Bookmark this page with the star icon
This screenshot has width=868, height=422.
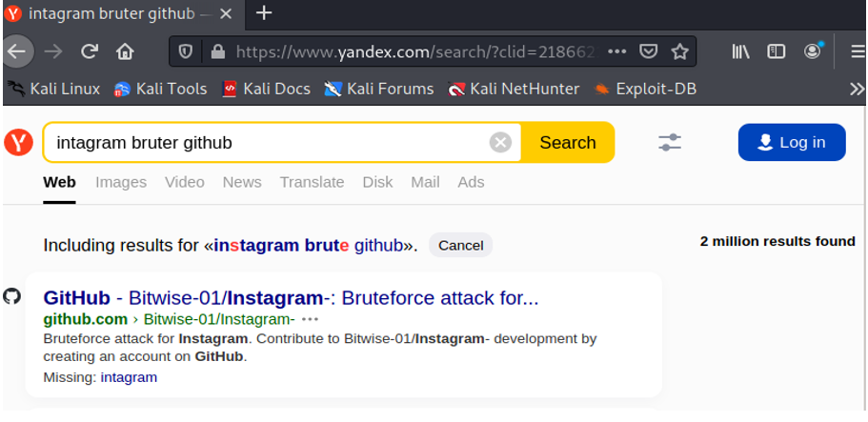(679, 51)
